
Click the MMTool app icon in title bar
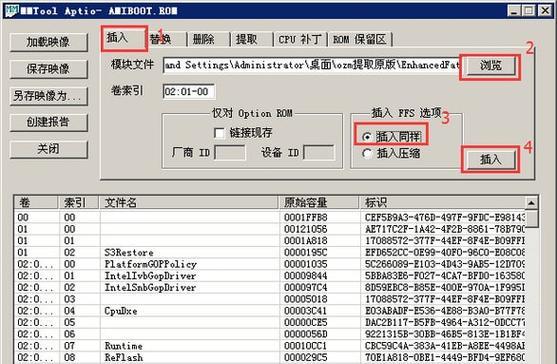coord(11,10)
